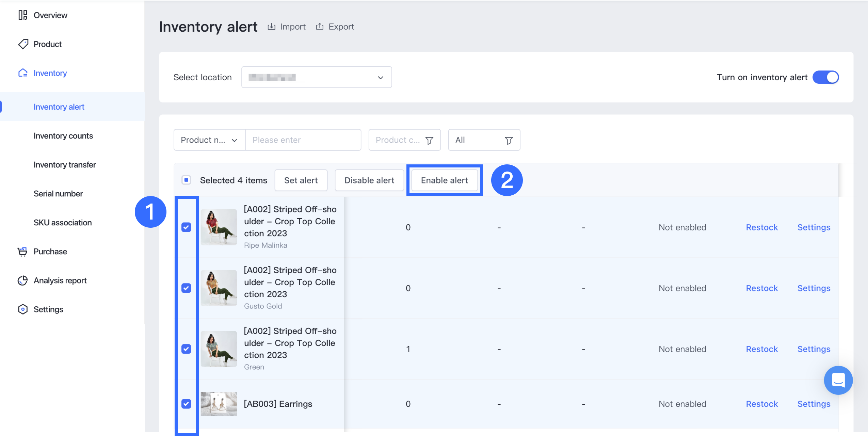Click the Export icon beside page title
The width and height of the screenshot is (868, 436).
click(319, 27)
